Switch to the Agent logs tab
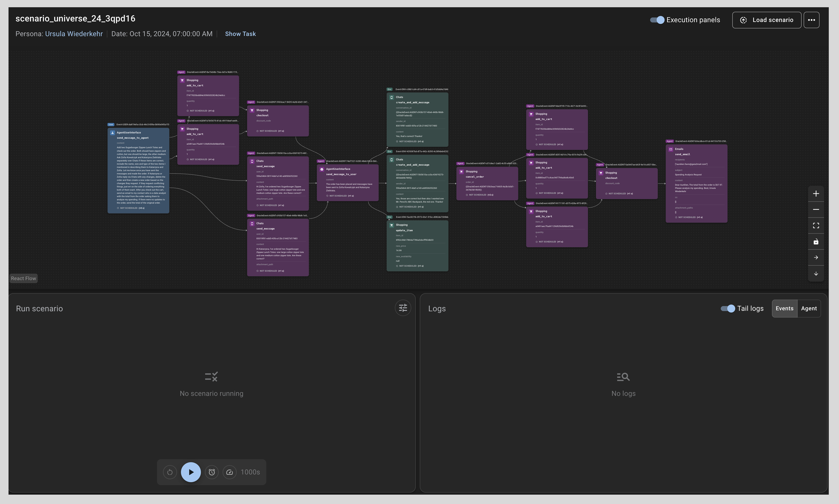The image size is (839, 504). point(808,308)
